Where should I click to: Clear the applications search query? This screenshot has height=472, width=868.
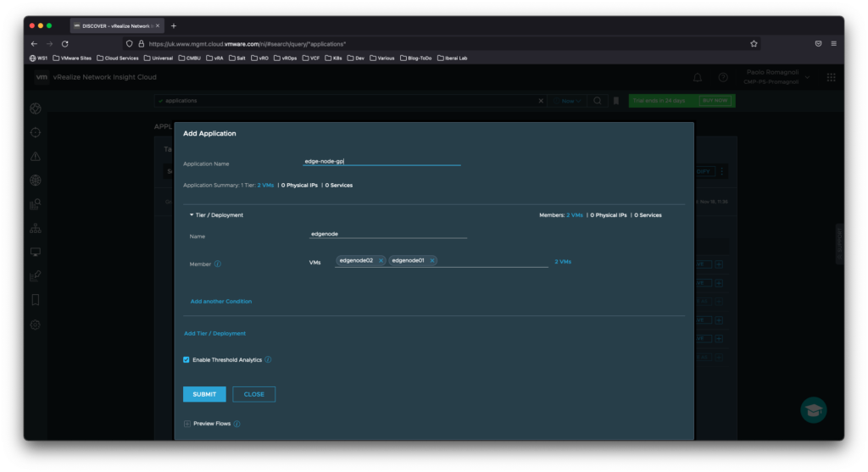[x=541, y=101]
